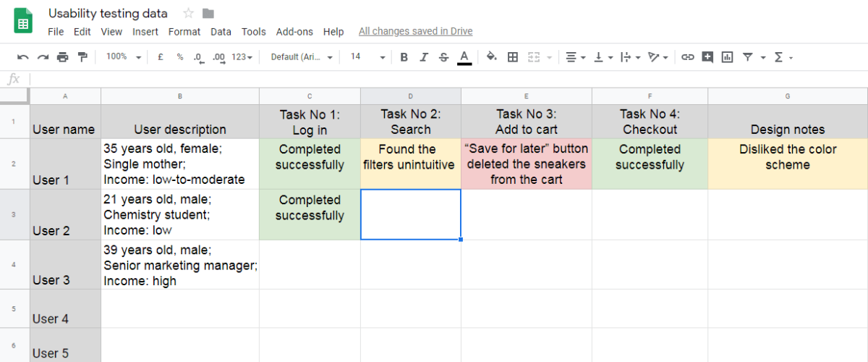Select cell Found the filters unintuitive
This screenshot has height=362, width=868.
point(411,164)
